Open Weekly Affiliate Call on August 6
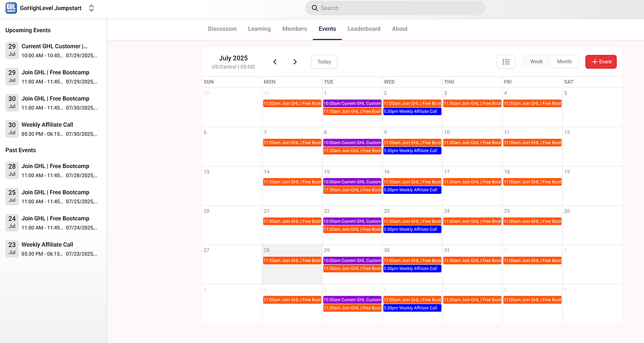644x343 pixels. click(413, 308)
